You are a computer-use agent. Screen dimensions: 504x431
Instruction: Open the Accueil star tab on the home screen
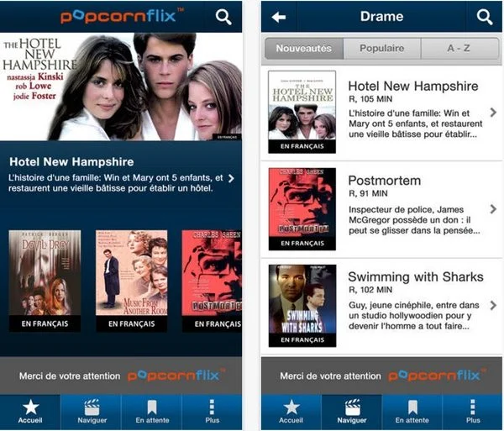30,412
